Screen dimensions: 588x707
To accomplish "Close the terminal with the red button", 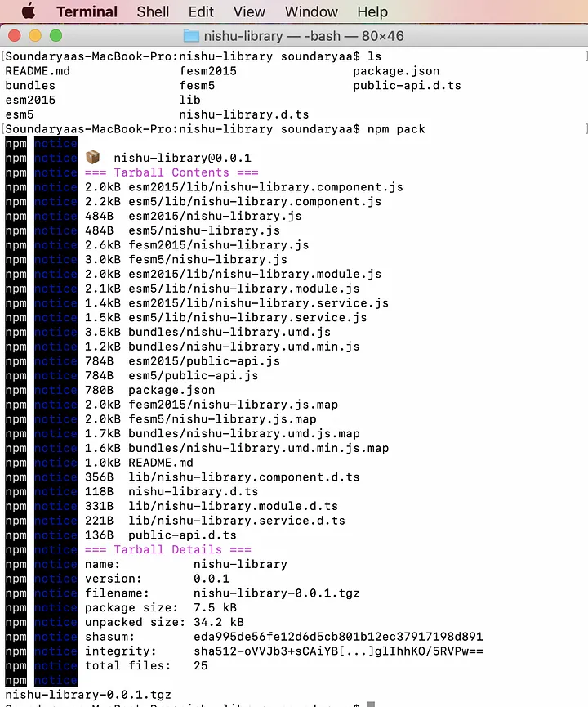I will pyautogui.click(x=15, y=36).
